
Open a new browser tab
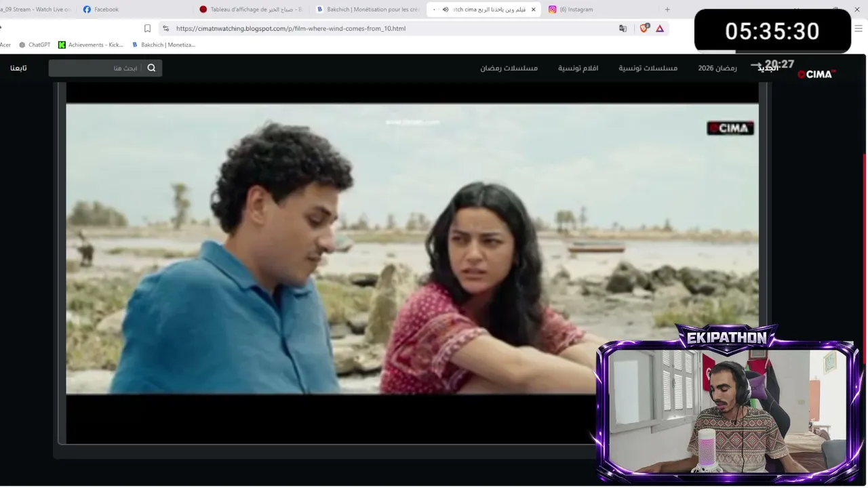pyautogui.click(x=667, y=9)
